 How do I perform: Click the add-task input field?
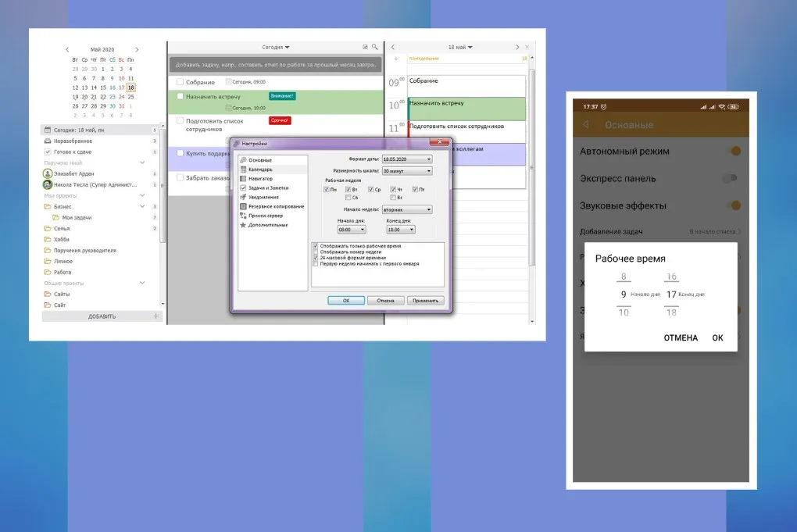click(275, 65)
